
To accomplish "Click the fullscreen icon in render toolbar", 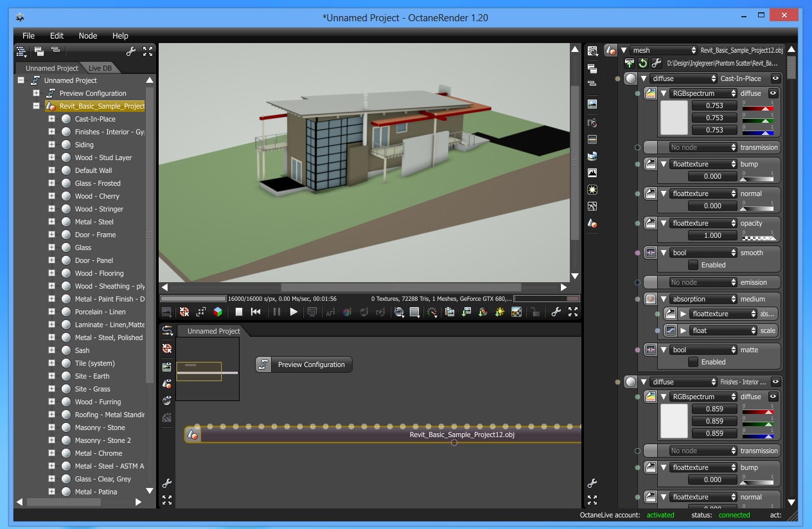I will [x=573, y=312].
